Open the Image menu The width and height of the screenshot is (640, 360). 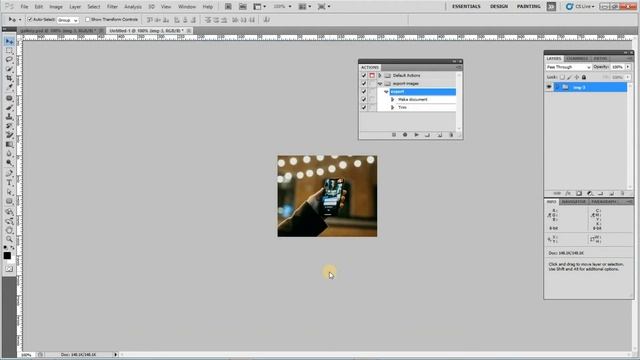[56, 7]
